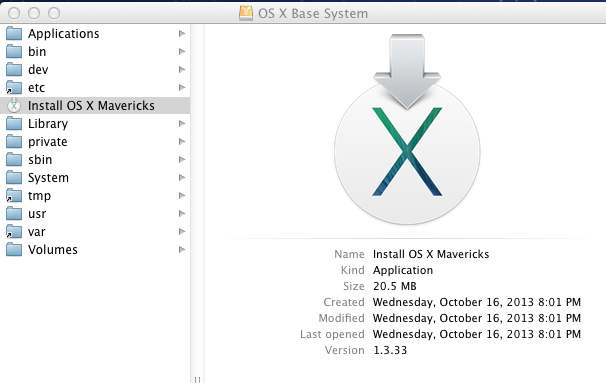Select the 'Install OS X Mavericks' row label

click(x=91, y=106)
